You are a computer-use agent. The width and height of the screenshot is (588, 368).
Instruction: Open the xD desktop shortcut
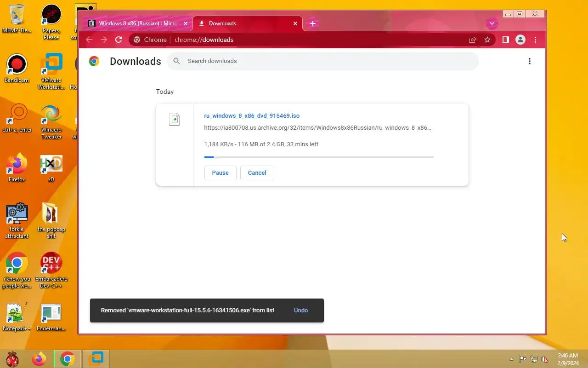[51, 167]
